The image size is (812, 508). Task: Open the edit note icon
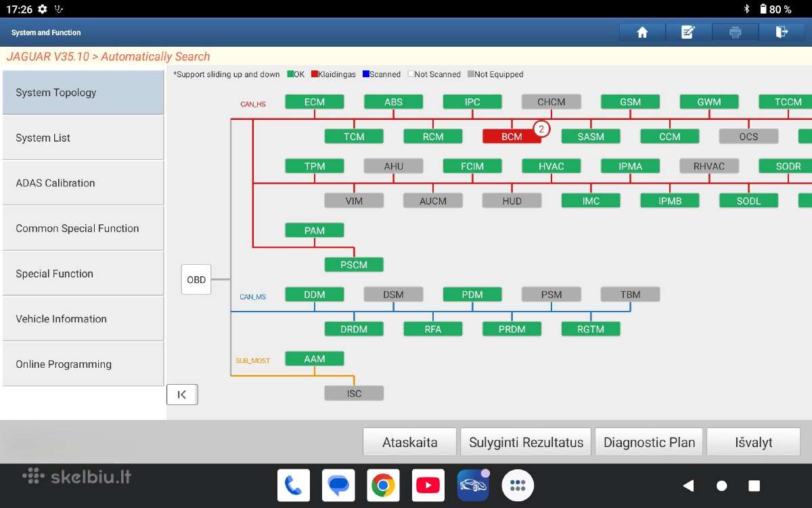[x=688, y=33]
